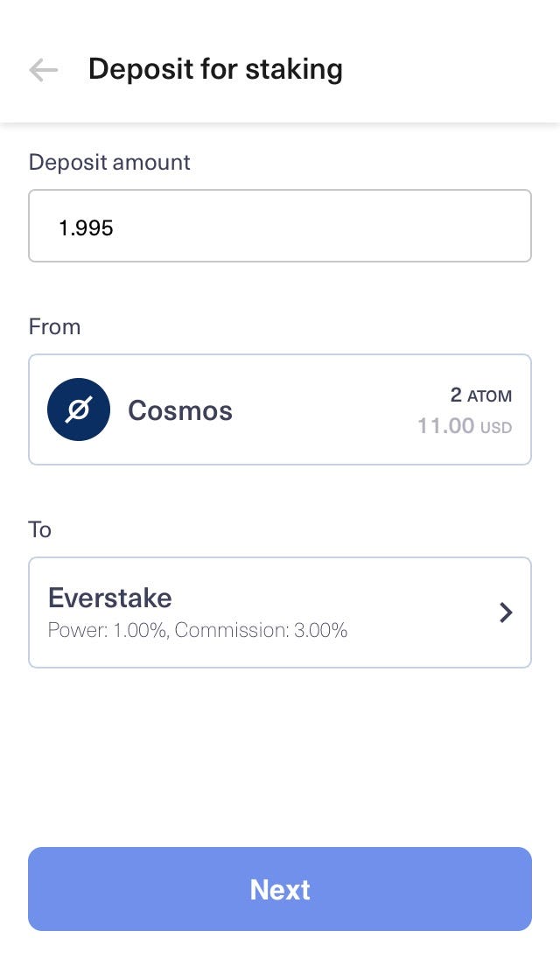Tap the 11.00 USD fiat value
This screenshot has height=959, width=560.
465,425
